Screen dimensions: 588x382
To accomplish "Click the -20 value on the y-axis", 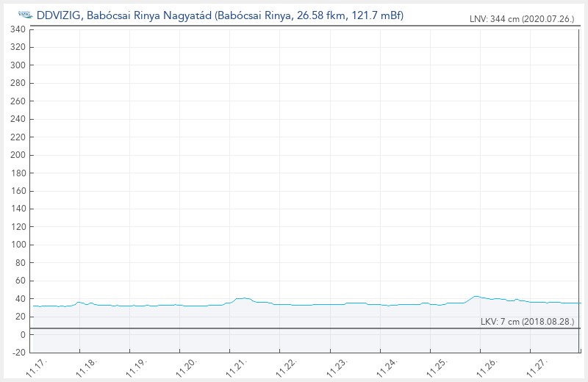I will [x=18, y=353].
